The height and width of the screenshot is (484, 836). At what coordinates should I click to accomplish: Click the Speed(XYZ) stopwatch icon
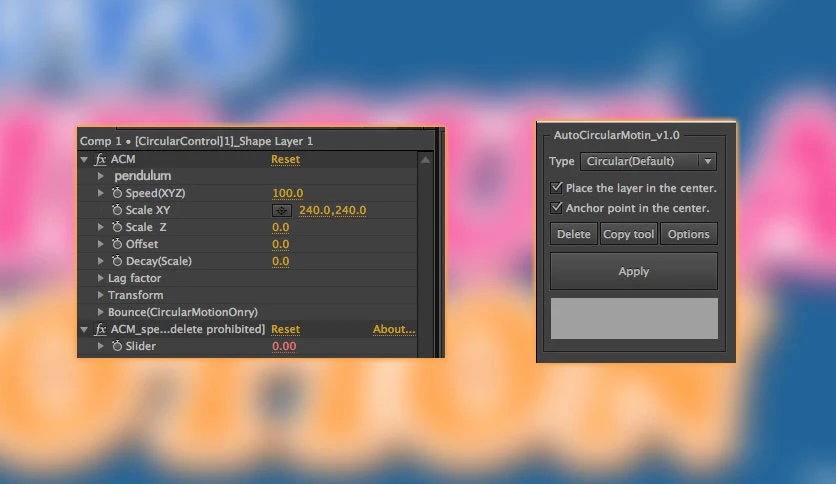pyautogui.click(x=117, y=193)
